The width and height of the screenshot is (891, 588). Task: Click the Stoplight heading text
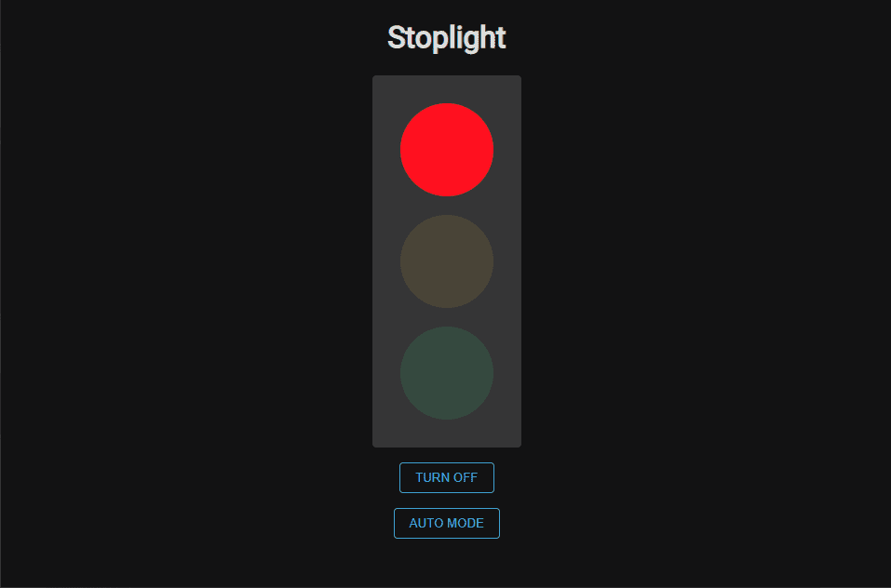[447, 38]
